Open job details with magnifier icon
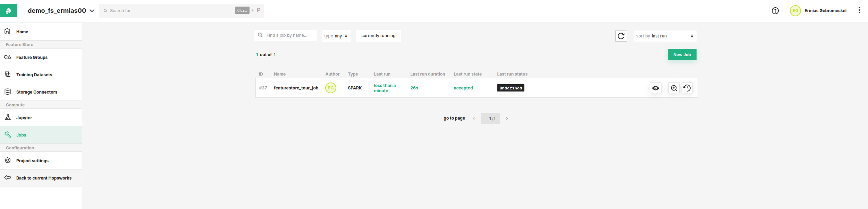868x209 pixels. pyautogui.click(x=674, y=88)
